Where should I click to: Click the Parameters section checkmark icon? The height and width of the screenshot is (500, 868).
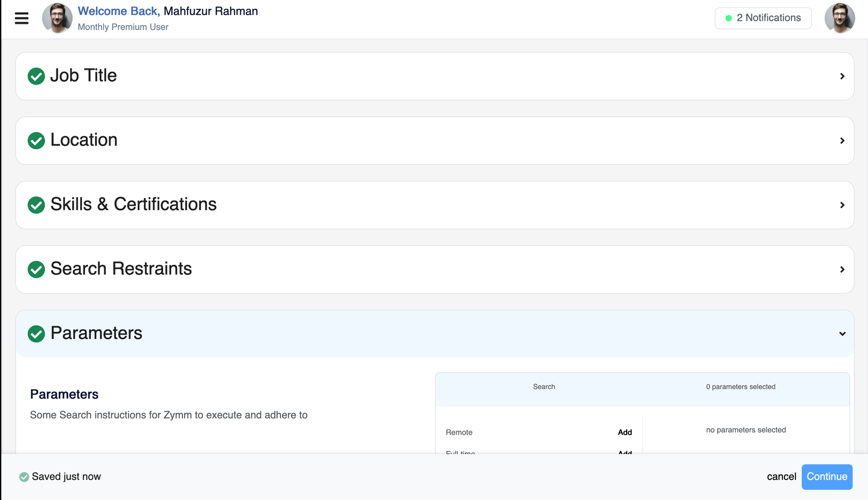click(36, 333)
